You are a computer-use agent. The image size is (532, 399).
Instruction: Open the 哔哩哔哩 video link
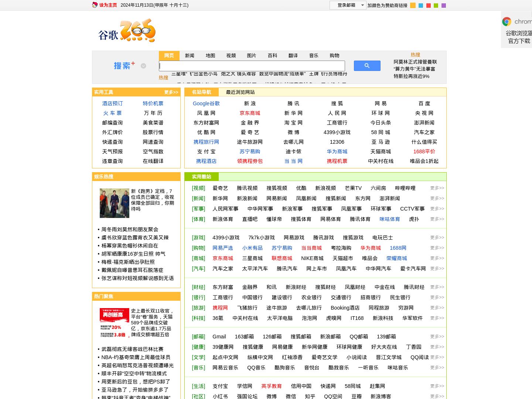coord(405,188)
